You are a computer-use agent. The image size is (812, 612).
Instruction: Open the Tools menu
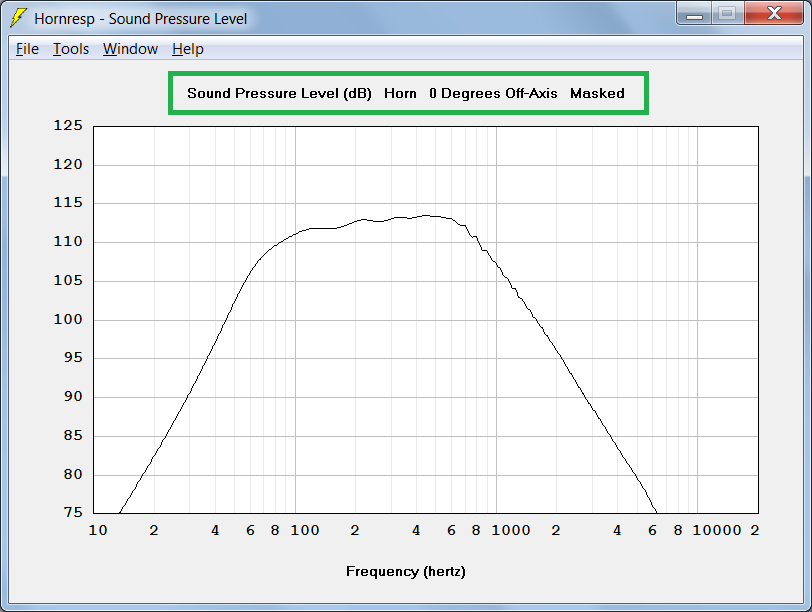(71, 49)
